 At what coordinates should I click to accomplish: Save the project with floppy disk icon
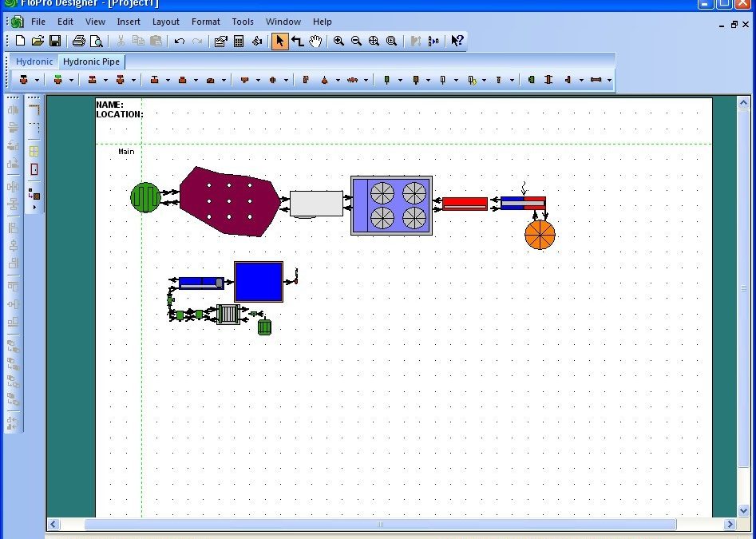pos(55,41)
